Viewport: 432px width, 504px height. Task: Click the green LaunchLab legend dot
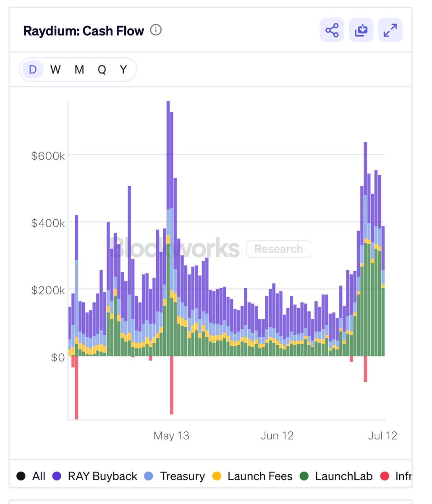304,476
